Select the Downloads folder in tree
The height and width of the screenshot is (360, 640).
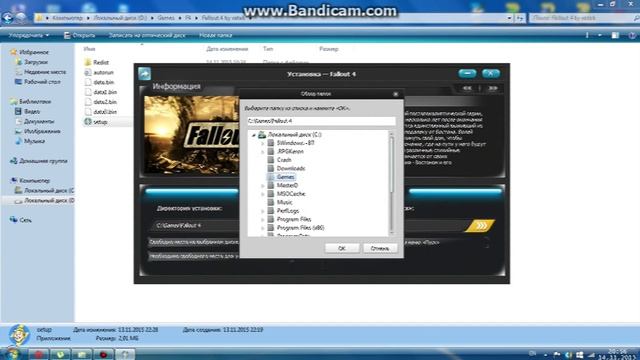click(x=291, y=168)
